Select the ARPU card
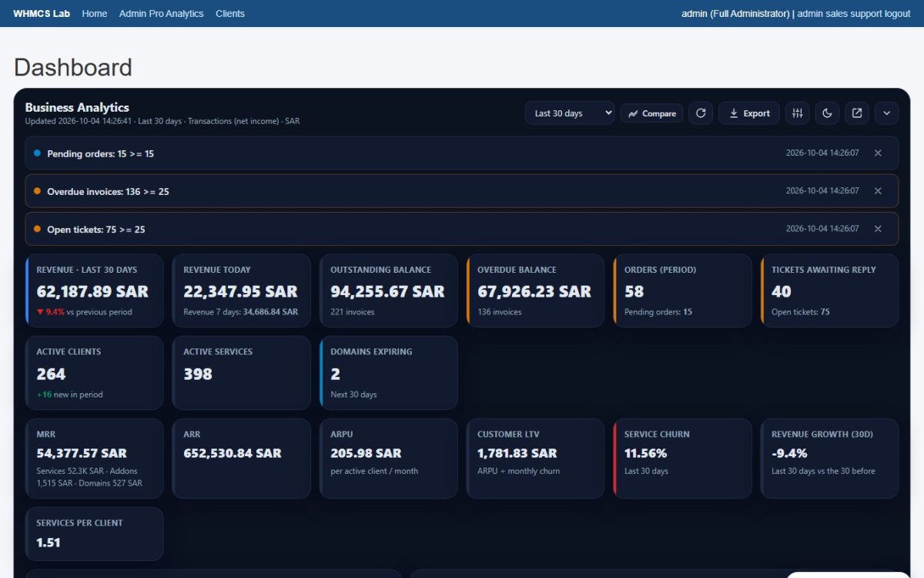Image resolution: width=924 pixels, height=578 pixels. (x=389, y=459)
